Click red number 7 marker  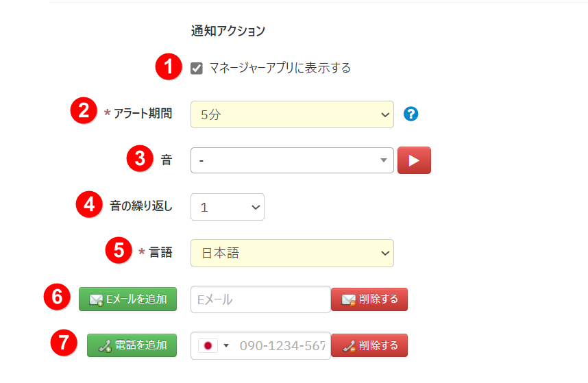[x=64, y=343]
